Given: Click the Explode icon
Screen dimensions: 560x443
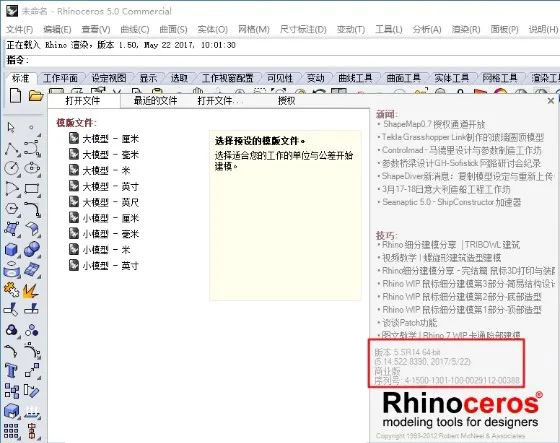Looking at the screenshot, I should [31, 290].
